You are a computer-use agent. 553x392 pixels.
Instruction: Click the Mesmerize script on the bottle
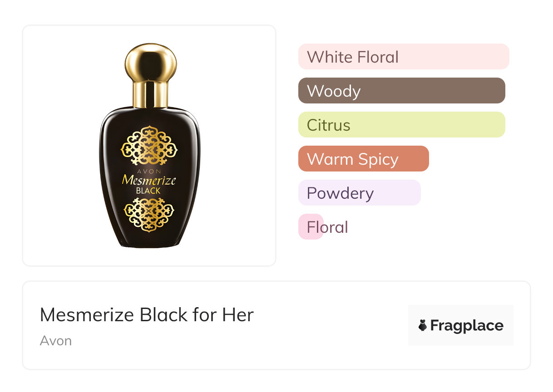point(149,181)
